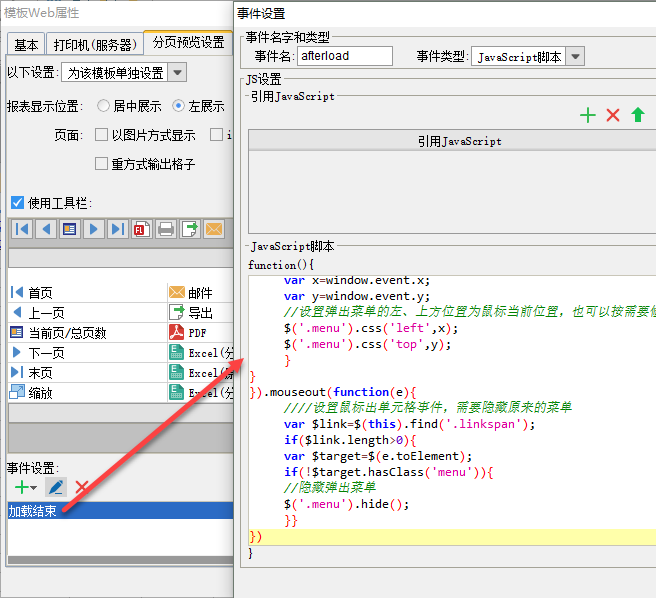Switch to 打印机(服务器) tab
Image resolution: width=656 pixels, height=598 pixels.
point(95,44)
